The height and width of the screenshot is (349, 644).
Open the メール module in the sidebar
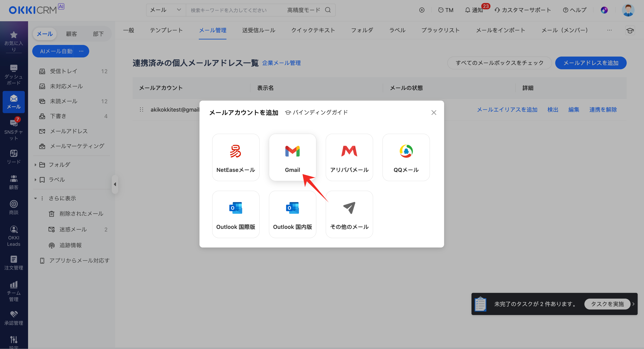14,102
